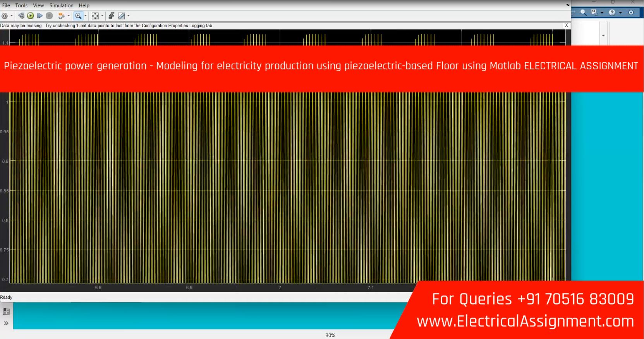Screen dimensions: 644x339
Task: Click the Step Forward icon
Action: point(39,16)
